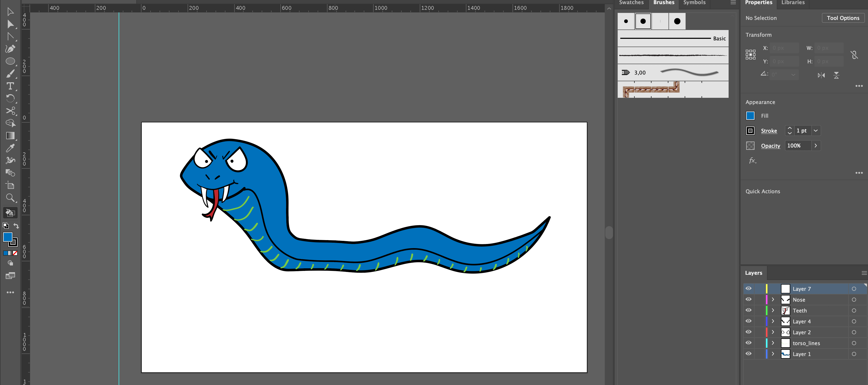Image resolution: width=868 pixels, height=385 pixels.
Task: Activate the Eyedropper tool
Action: [x=10, y=148]
